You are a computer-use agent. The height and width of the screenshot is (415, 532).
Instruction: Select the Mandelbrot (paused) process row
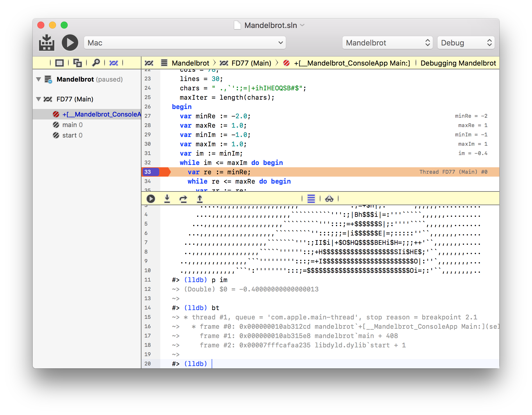[x=87, y=79]
